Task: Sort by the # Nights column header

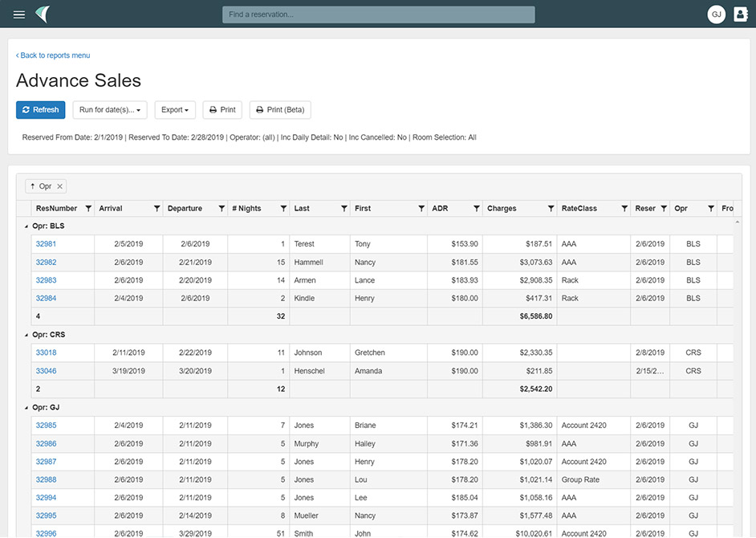Action: (x=246, y=209)
